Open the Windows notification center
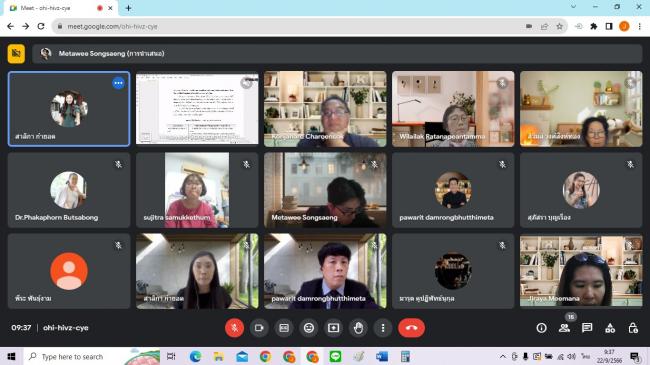Image resolution: width=650 pixels, height=365 pixels. click(x=635, y=356)
